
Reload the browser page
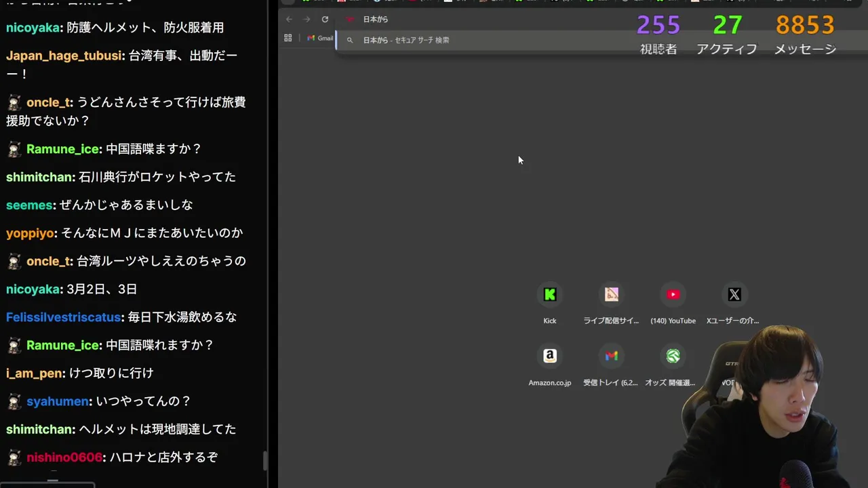(x=325, y=20)
